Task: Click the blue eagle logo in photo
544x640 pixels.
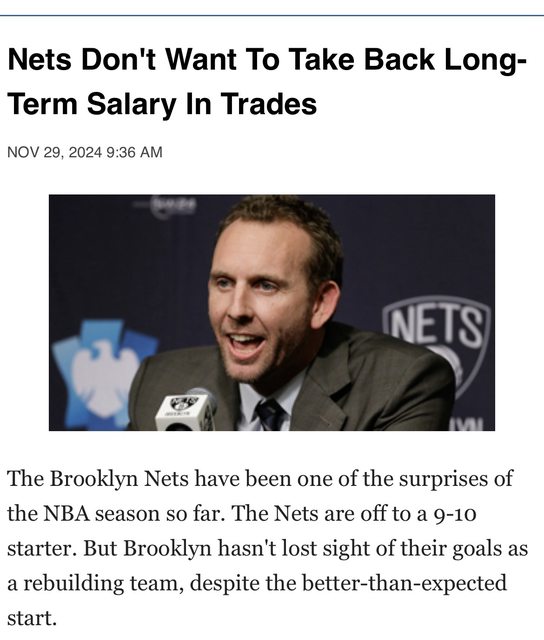Action: tap(104, 372)
